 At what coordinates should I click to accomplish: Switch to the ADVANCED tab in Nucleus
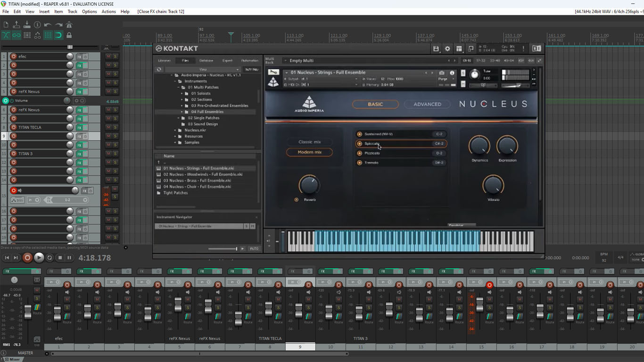tap(427, 104)
